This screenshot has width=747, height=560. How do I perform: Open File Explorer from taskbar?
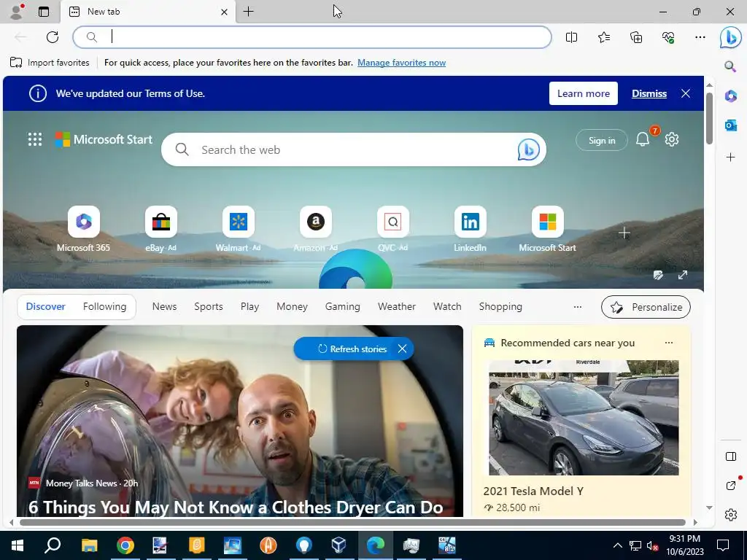click(x=89, y=545)
